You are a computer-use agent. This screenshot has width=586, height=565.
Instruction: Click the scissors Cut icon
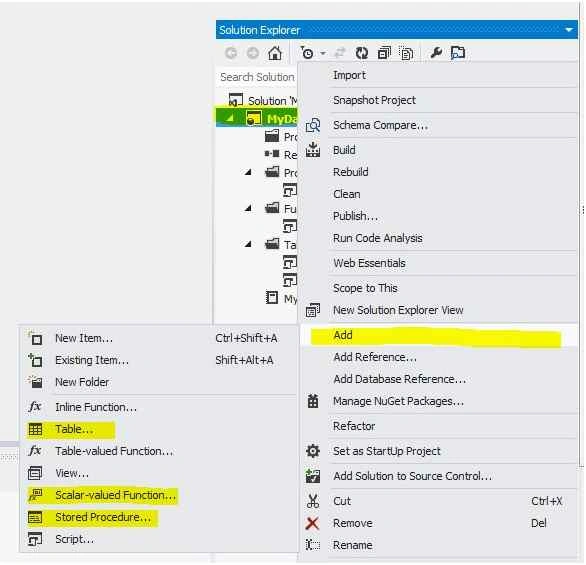pyautogui.click(x=313, y=501)
